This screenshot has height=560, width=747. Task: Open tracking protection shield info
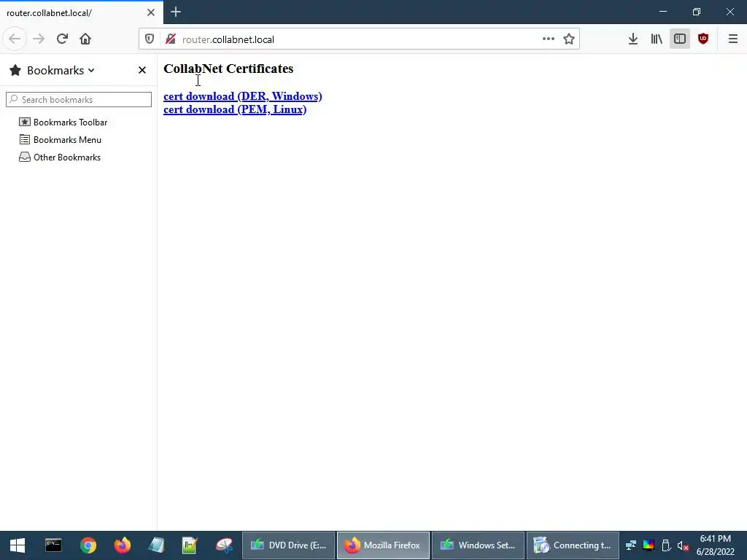pyautogui.click(x=150, y=39)
